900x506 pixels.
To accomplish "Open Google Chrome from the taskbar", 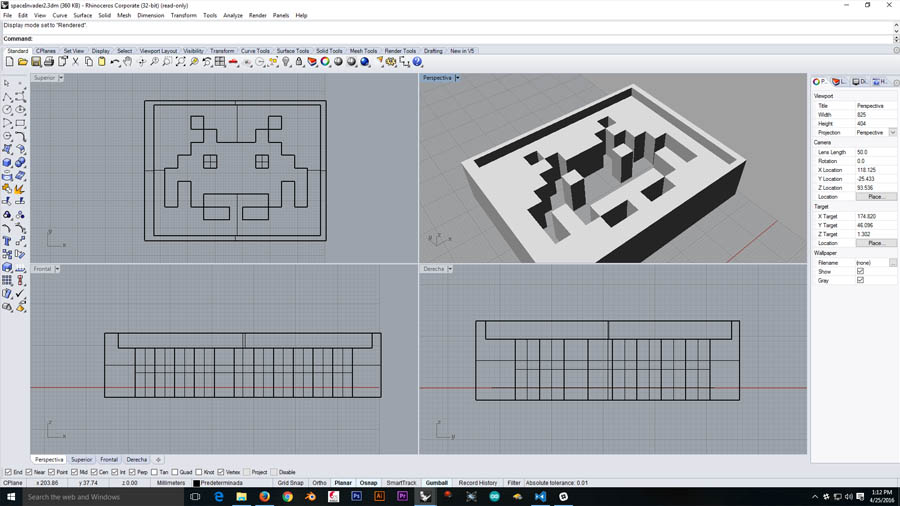I will click(x=288, y=496).
